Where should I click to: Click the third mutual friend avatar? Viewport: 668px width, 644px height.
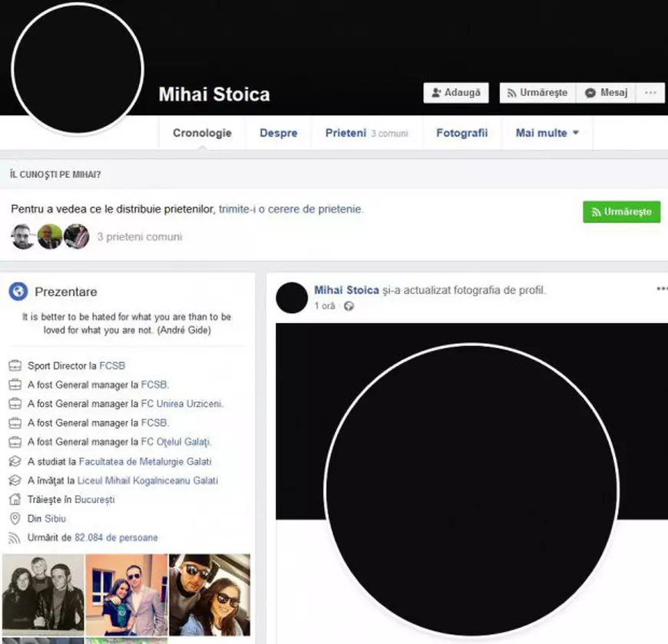[x=76, y=236]
